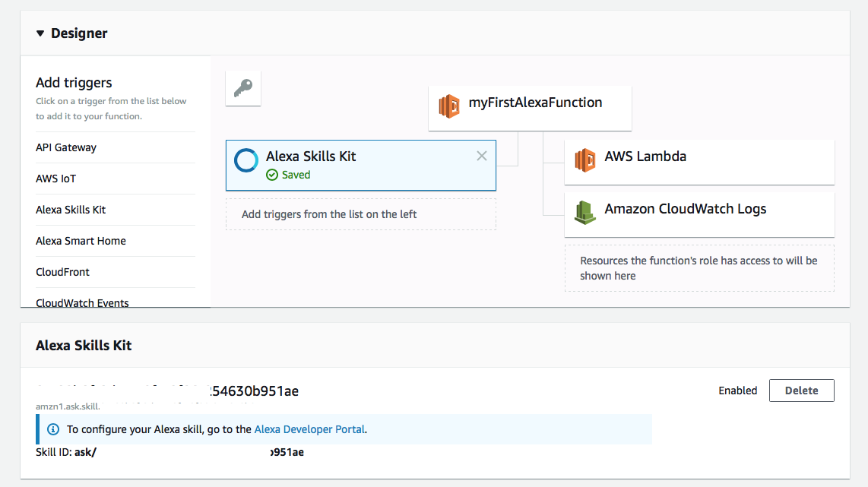868x487 pixels.
Task: Choose Alexa Smart Home trigger
Action: (81, 241)
